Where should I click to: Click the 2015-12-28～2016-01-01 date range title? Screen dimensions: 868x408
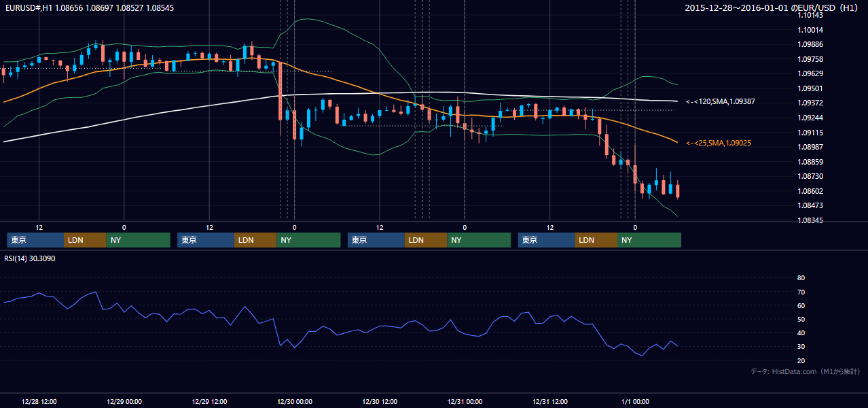(773, 8)
